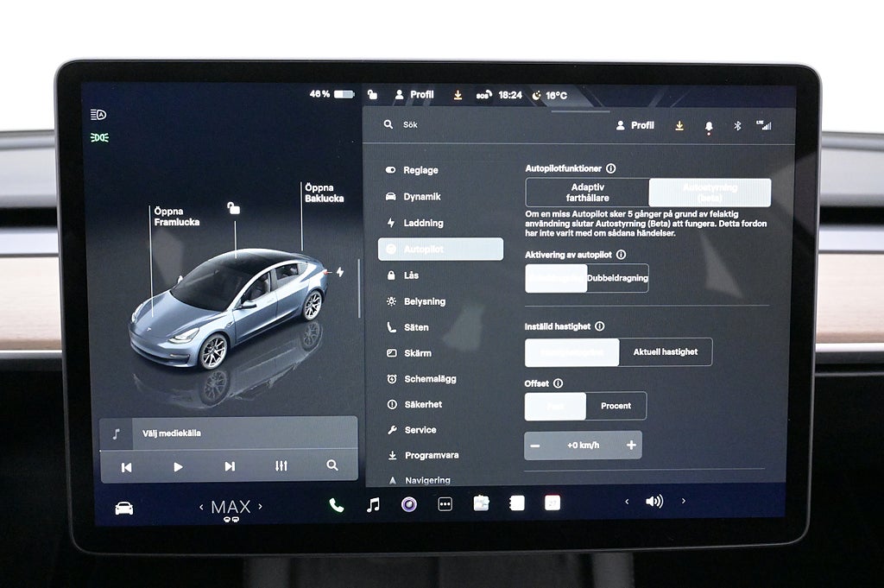Increase offset with the plus button
The width and height of the screenshot is (884, 588).
pyautogui.click(x=631, y=446)
